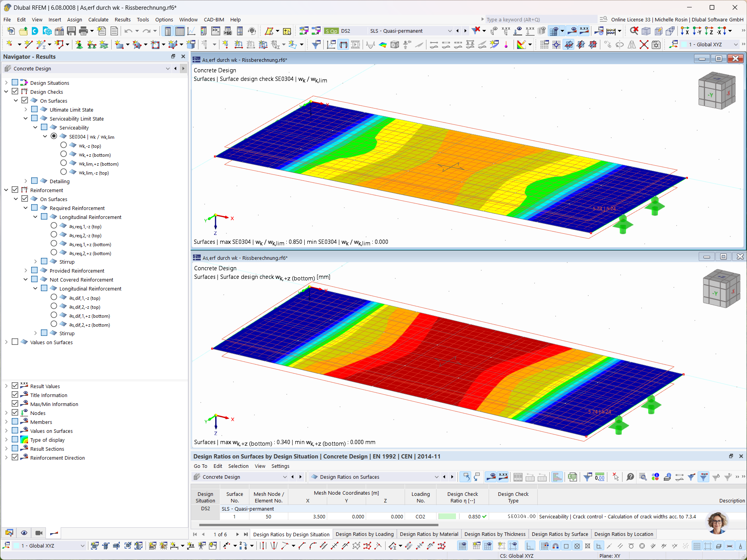Click Go To button in results table
The height and width of the screenshot is (560, 747).
tap(202, 466)
